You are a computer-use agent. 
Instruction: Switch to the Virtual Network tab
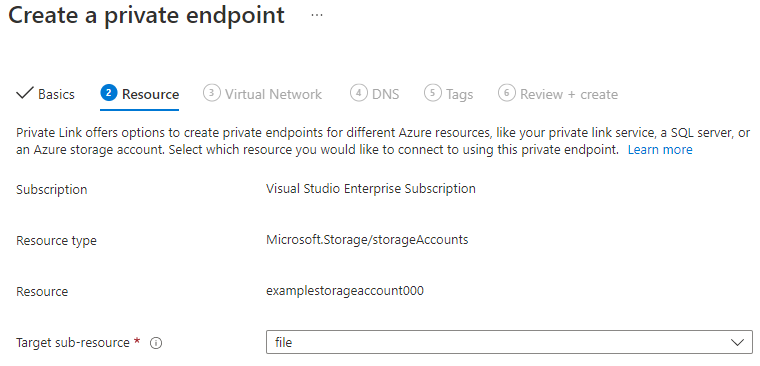[x=262, y=94]
